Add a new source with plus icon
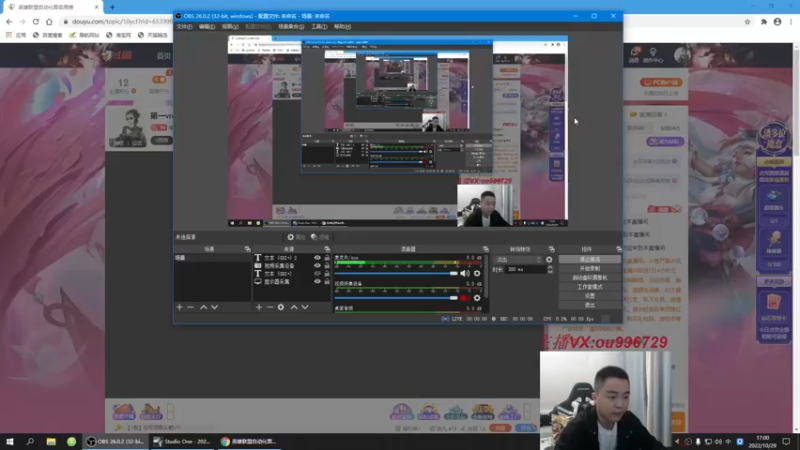The height and width of the screenshot is (450, 800). [259, 307]
